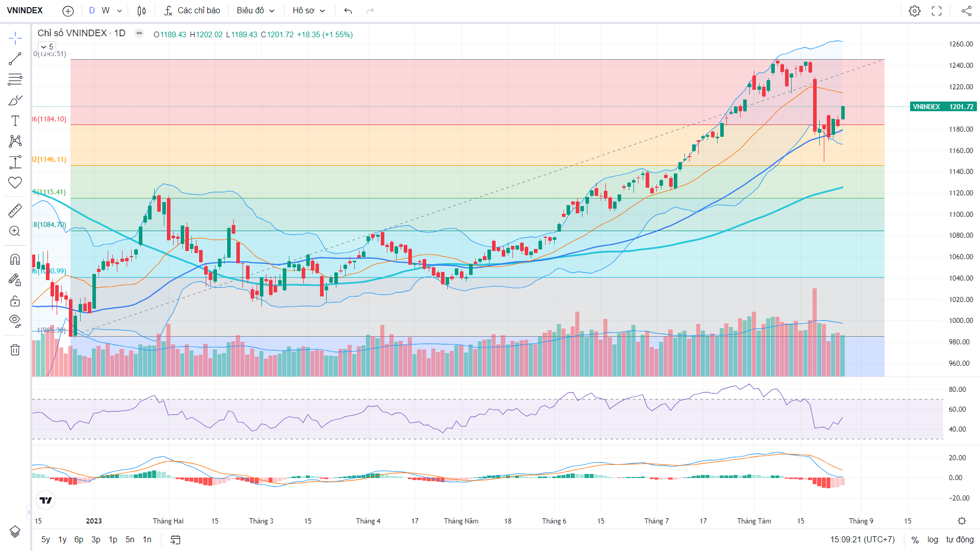The width and height of the screenshot is (980, 551).
Task: Open chart settings gear in top bar
Action: [915, 11]
